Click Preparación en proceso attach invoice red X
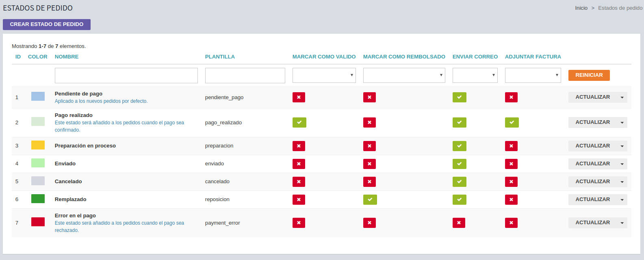 coord(511,146)
